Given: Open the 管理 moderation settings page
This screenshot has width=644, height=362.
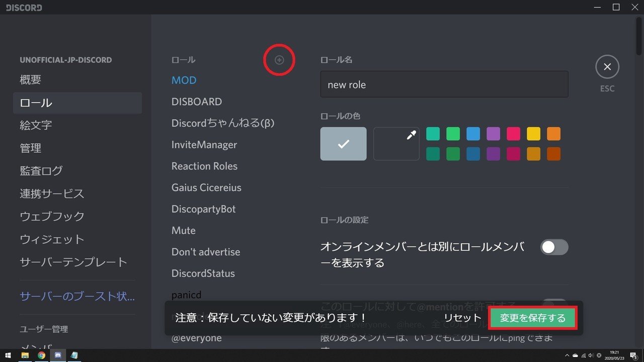Looking at the screenshot, I should point(78,148).
